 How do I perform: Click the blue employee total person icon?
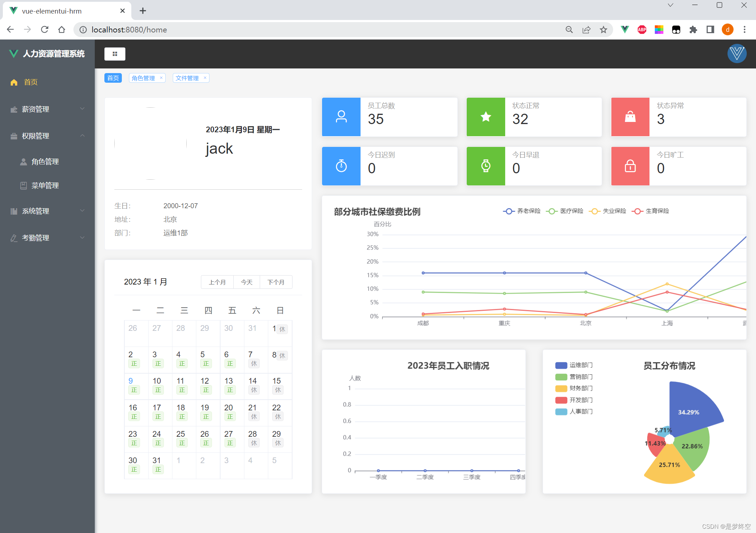[341, 117]
